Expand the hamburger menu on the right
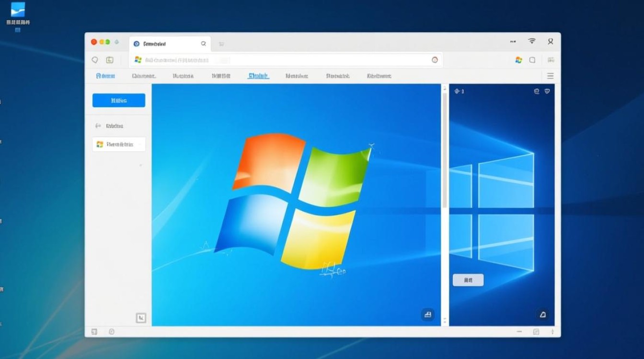Screen dimensions: 644x359 click(x=550, y=75)
